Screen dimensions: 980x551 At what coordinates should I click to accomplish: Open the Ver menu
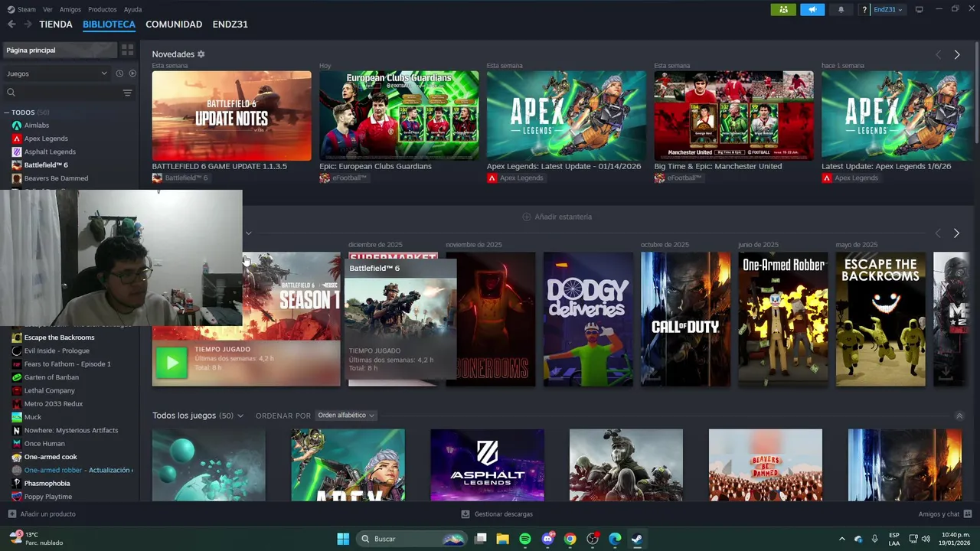(x=47, y=9)
